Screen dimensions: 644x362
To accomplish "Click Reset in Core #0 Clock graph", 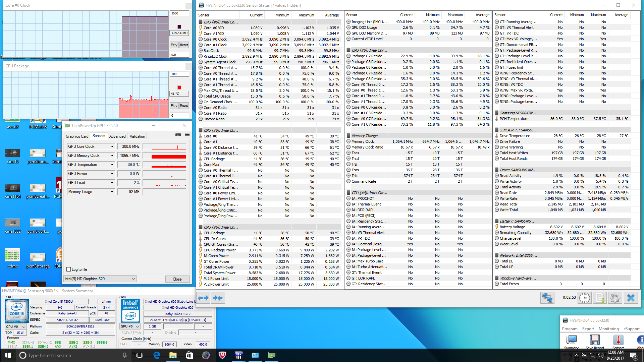I will (184, 45).
